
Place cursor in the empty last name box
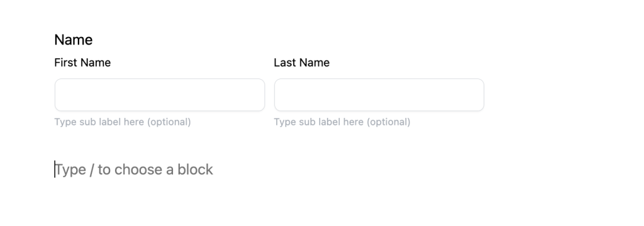[379, 95]
